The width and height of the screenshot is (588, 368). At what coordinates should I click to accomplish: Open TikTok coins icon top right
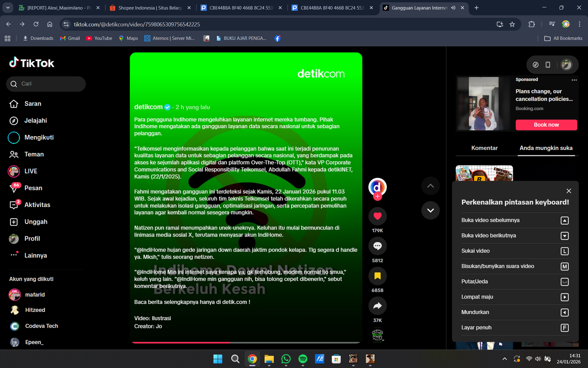pyautogui.click(x=535, y=65)
